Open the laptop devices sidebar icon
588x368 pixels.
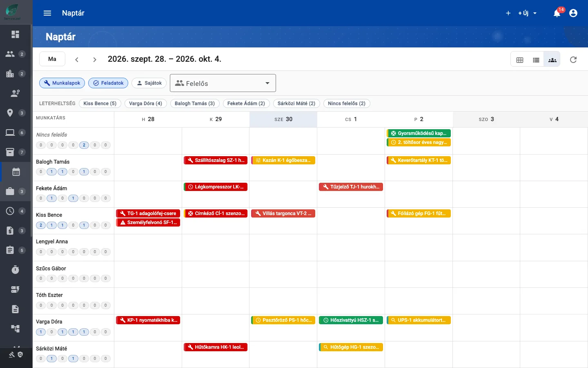(x=10, y=132)
